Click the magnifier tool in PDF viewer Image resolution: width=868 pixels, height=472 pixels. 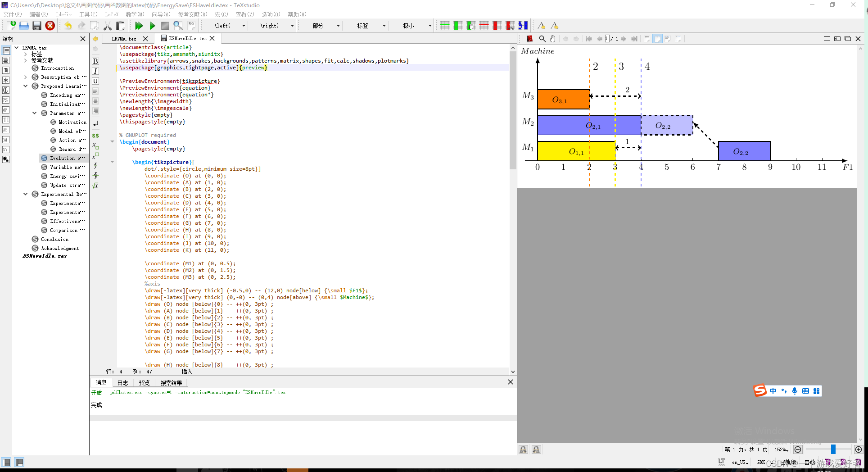coord(542,39)
